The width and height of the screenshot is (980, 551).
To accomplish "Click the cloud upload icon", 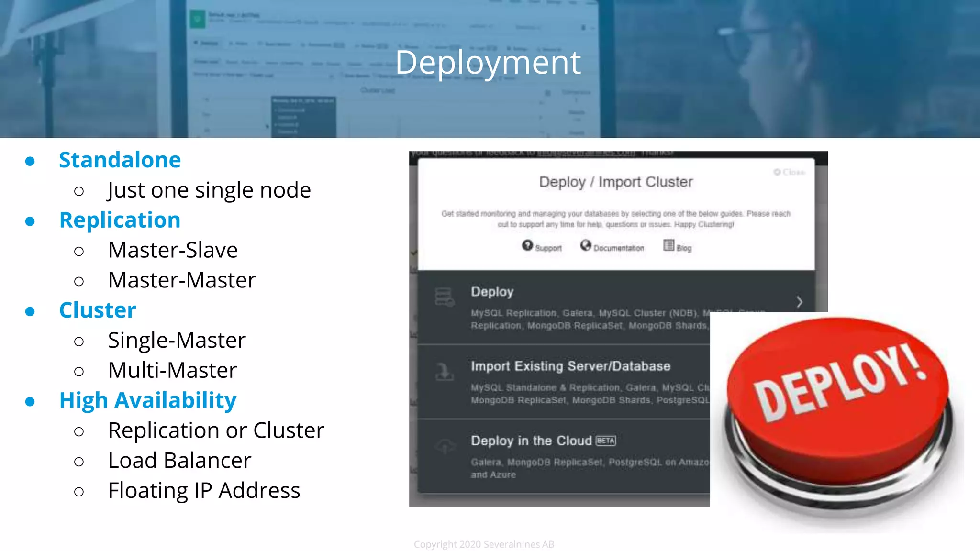I will [445, 446].
